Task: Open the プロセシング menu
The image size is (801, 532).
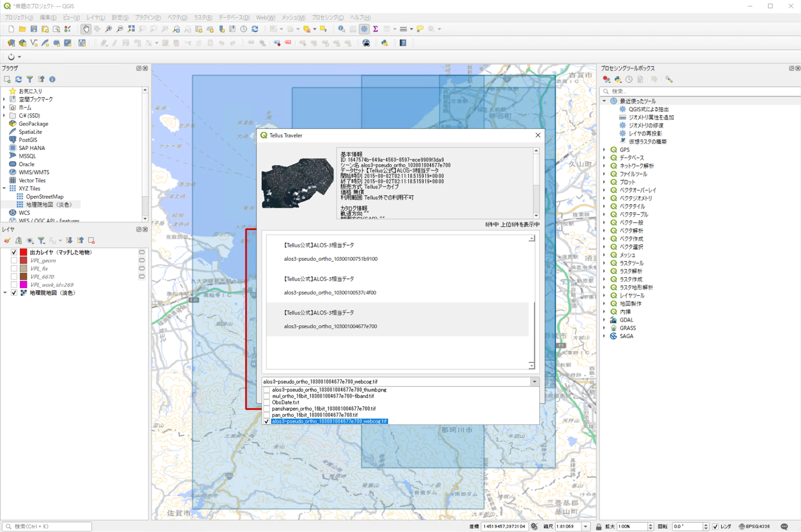Action: [327, 17]
